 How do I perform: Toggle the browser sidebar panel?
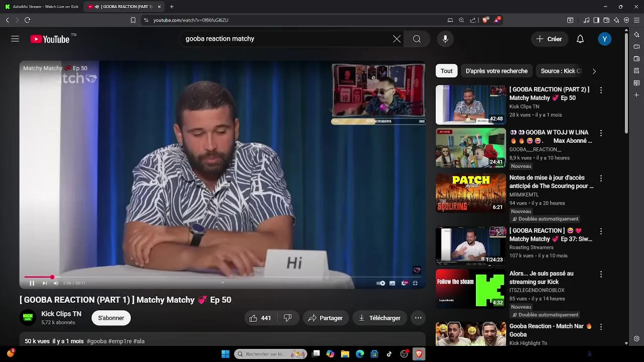pos(596,20)
